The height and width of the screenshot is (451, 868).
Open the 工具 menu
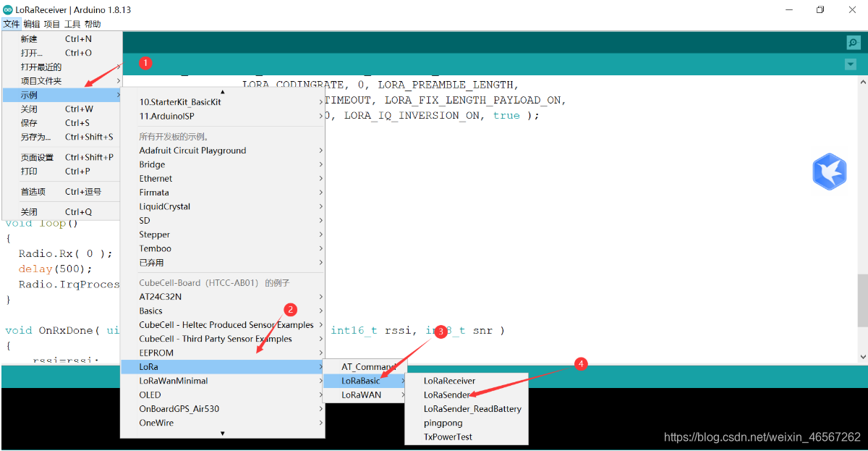pyautogui.click(x=72, y=24)
